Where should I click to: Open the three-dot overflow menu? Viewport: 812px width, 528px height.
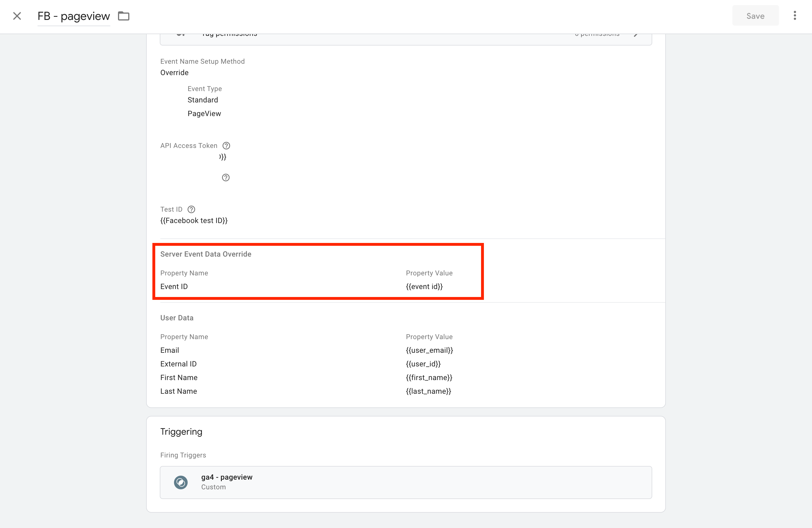(x=795, y=16)
